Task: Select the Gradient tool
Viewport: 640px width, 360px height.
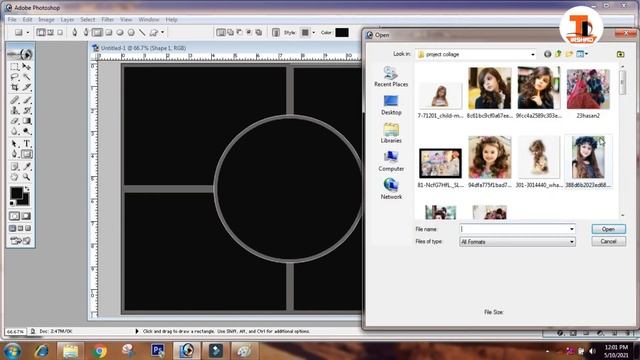Action: (x=27, y=121)
